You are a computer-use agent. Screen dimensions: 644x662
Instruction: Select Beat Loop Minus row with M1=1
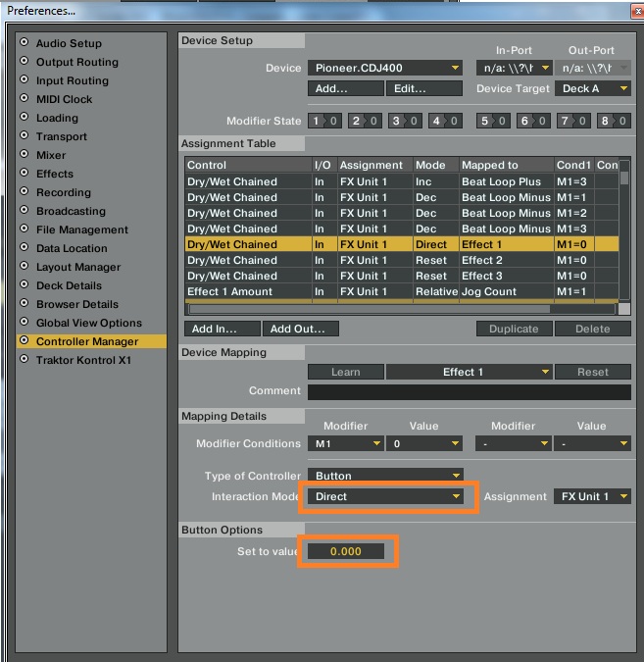point(402,197)
